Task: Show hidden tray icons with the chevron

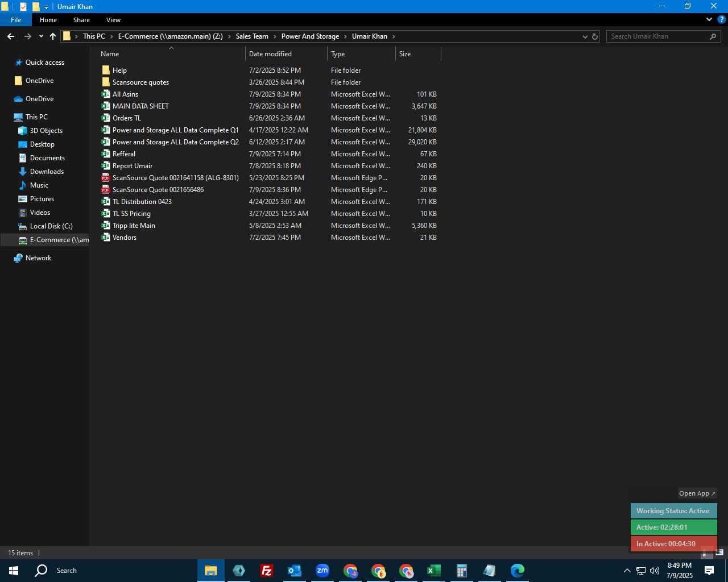Action: [627, 571]
